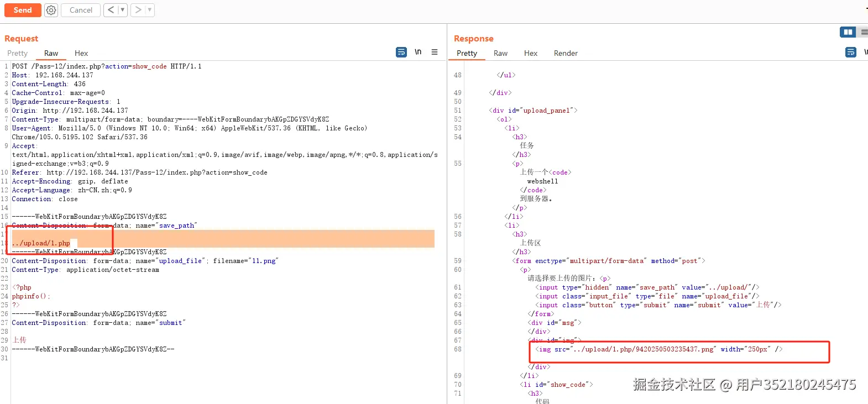Click the submit button input line in response
This screenshot has width=868, height=404.
(x=658, y=305)
